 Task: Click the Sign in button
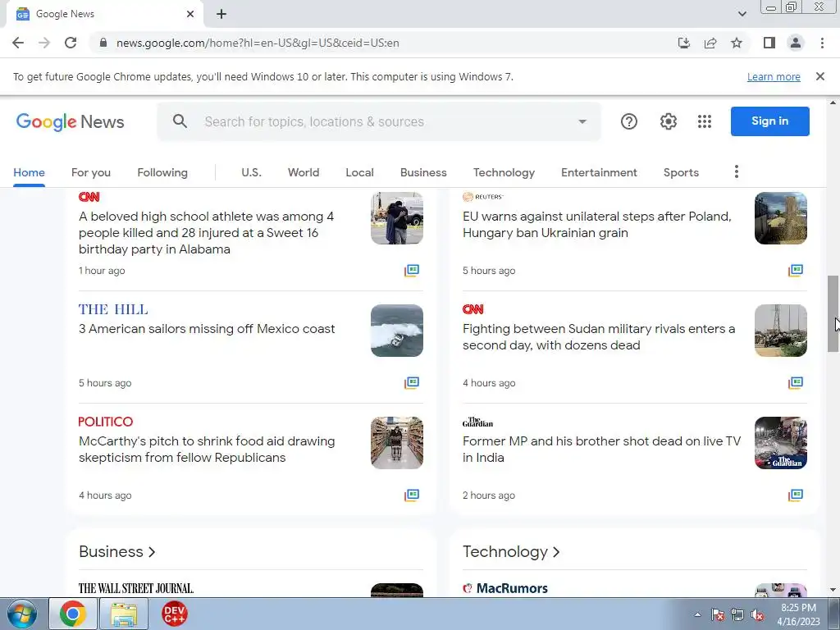[769, 121]
